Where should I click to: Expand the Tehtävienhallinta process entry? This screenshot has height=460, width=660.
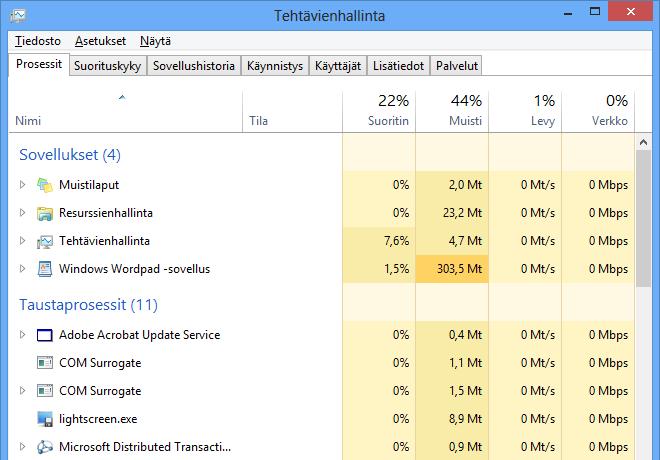pos(22,241)
